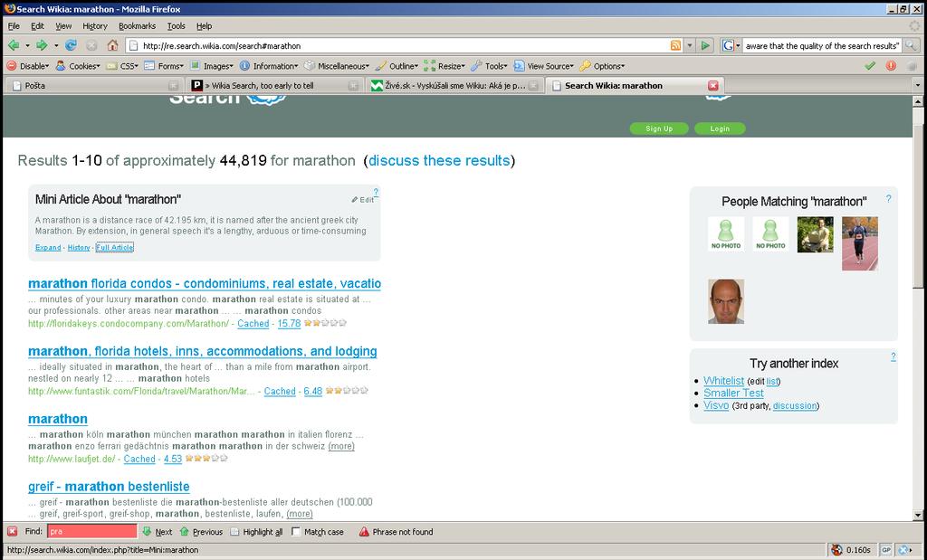Select the Whitelist index link
The width and height of the screenshot is (927, 560).
(x=723, y=381)
